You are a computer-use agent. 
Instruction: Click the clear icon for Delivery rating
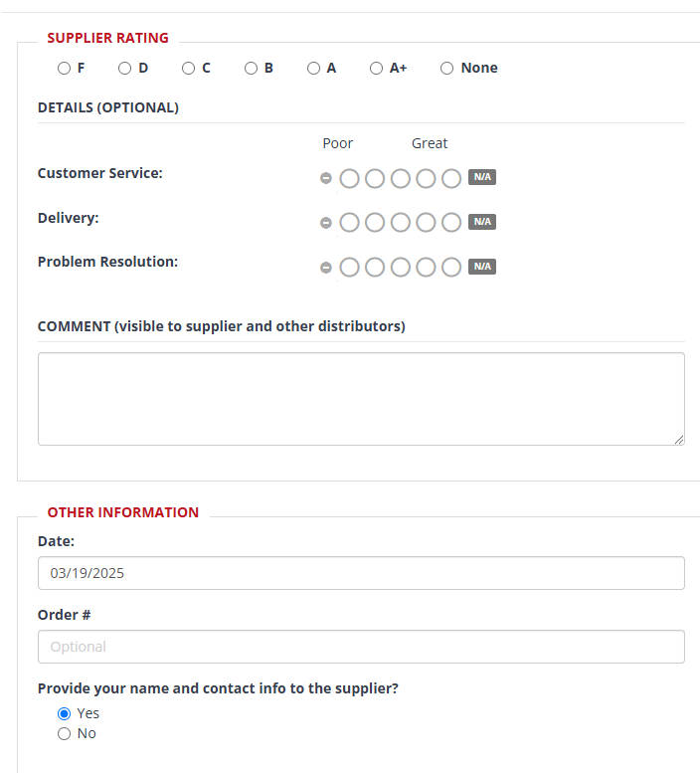pyautogui.click(x=325, y=223)
